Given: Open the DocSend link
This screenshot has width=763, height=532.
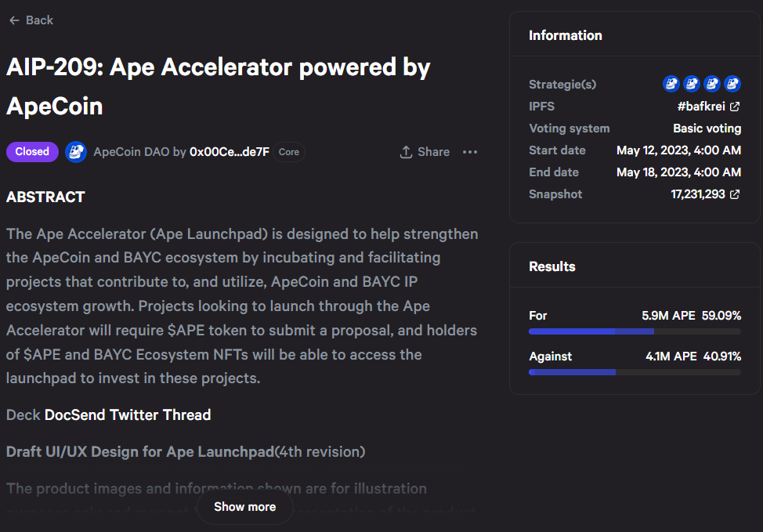Looking at the screenshot, I should click(75, 414).
